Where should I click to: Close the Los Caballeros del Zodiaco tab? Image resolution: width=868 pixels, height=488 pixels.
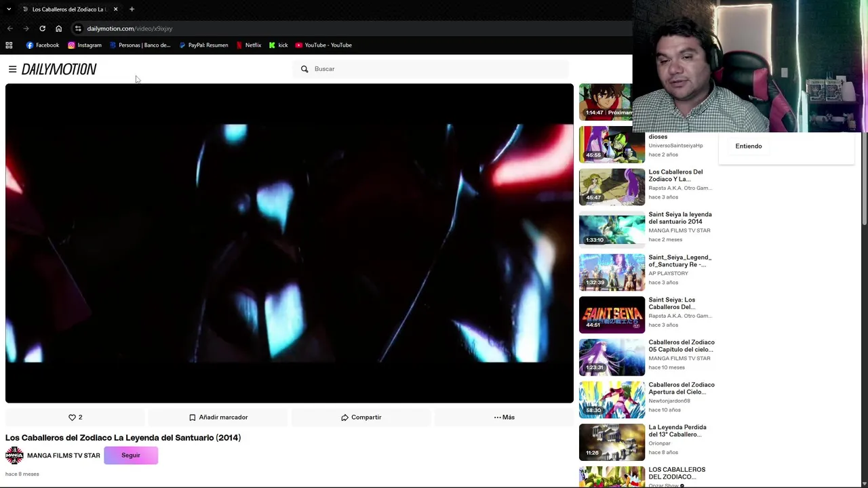(x=115, y=9)
